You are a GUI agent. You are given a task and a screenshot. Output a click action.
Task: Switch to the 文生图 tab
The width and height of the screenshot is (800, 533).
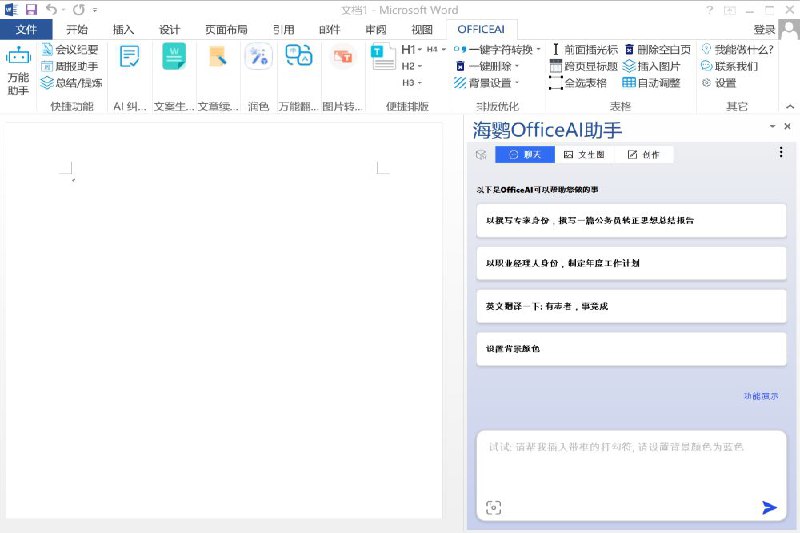[x=584, y=155]
